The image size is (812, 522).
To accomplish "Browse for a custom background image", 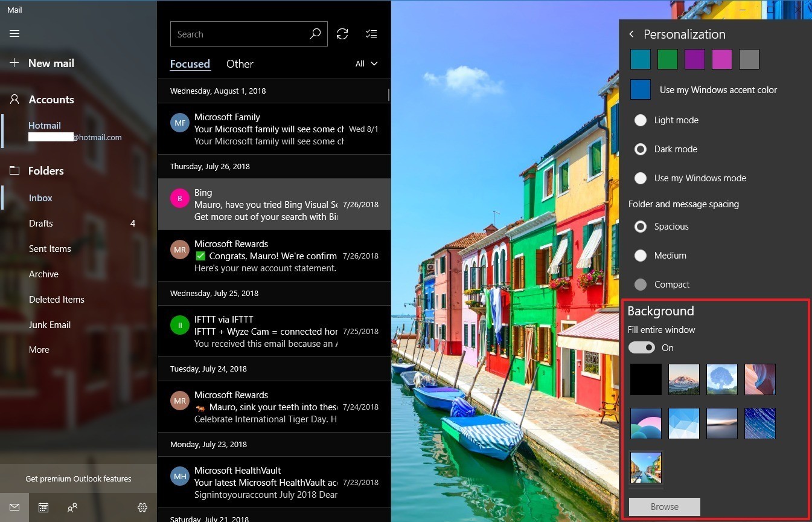I will (664, 507).
